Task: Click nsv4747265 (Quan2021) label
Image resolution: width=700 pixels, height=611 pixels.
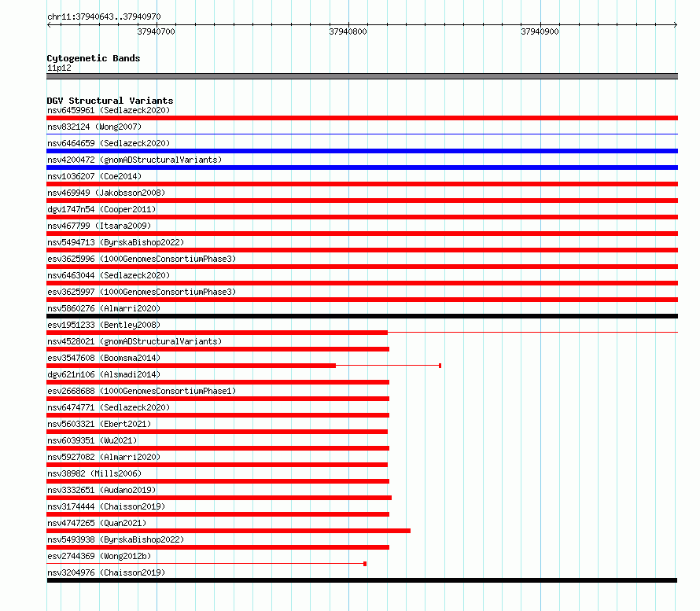Action: pos(97,523)
